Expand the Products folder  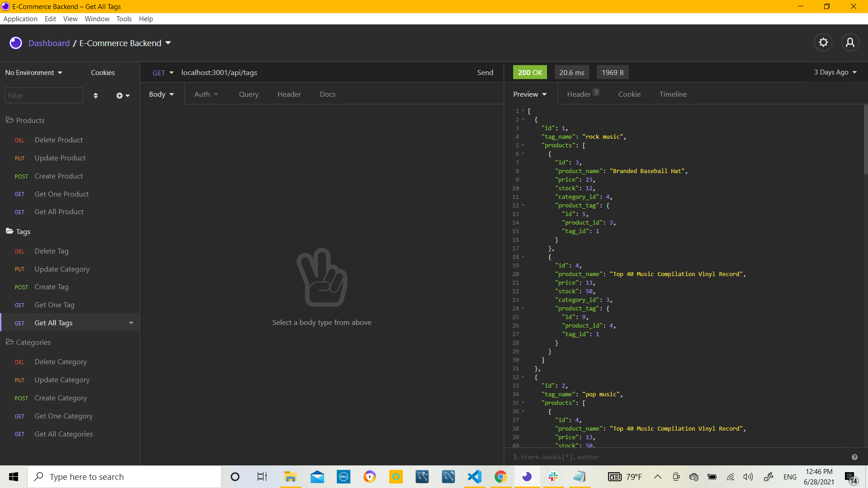tap(25, 120)
